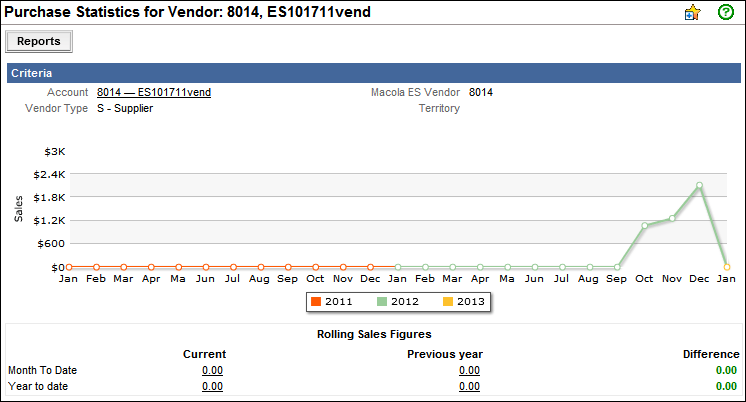Open Month To Date current 0.00 value
746x402 pixels.
click(x=212, y=370)
